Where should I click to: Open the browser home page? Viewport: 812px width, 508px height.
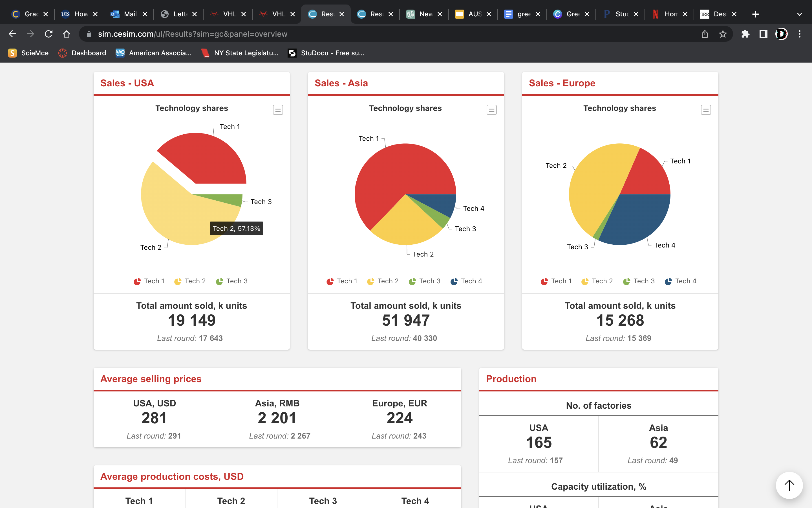(67, 34)
